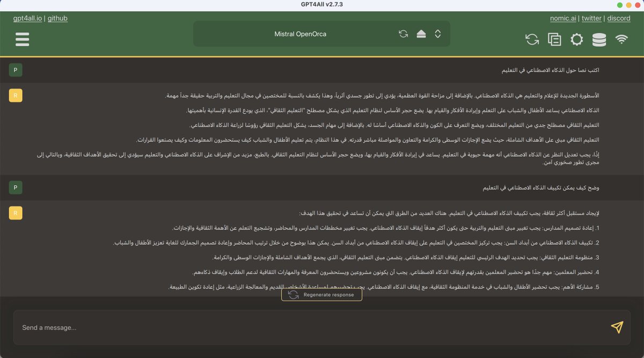Click the green maximize window button
644x358 pixels.
point(620,4)
